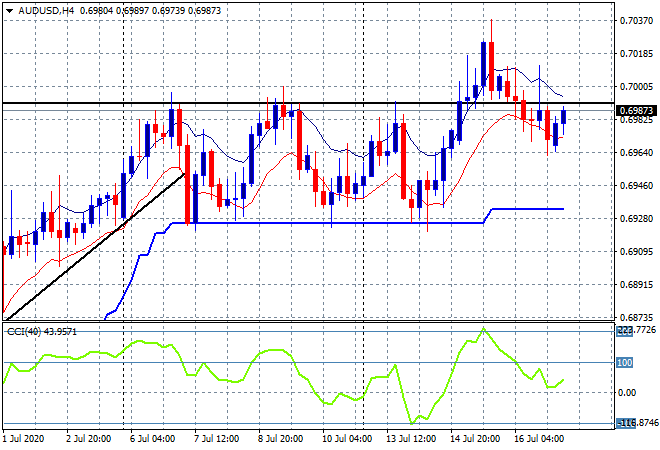660x450 pixels.
Task: Click the 0.70185 price axis label
Action: coord(636,53)
